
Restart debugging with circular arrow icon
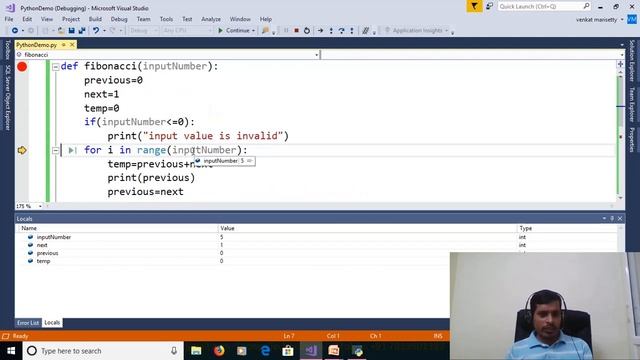[x=307, y=31]
